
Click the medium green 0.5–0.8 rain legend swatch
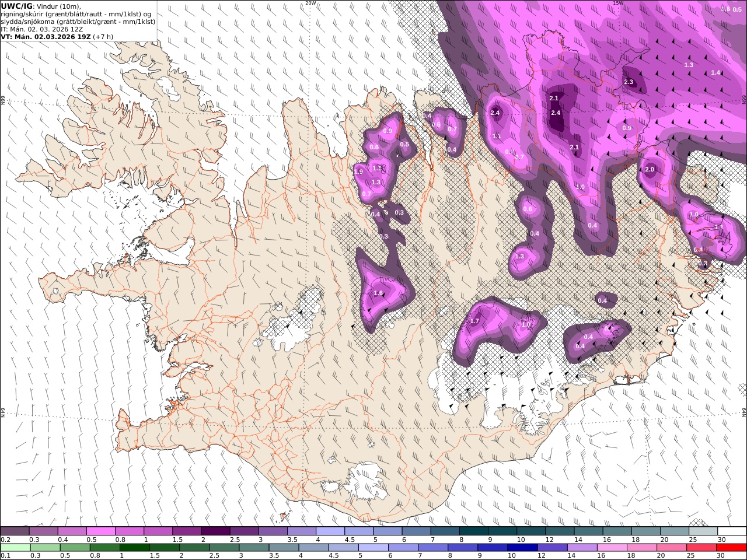(75, 548)
